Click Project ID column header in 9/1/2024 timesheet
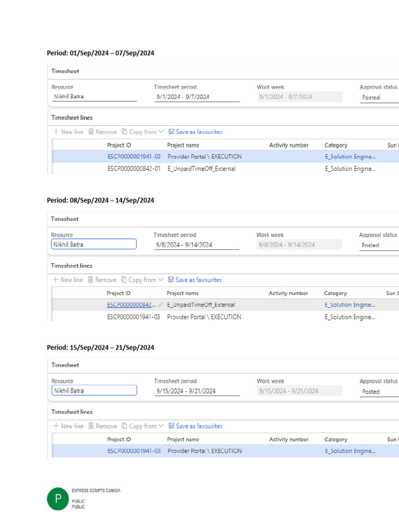Screen dimensions: 399x532 [x=119, y=145]
